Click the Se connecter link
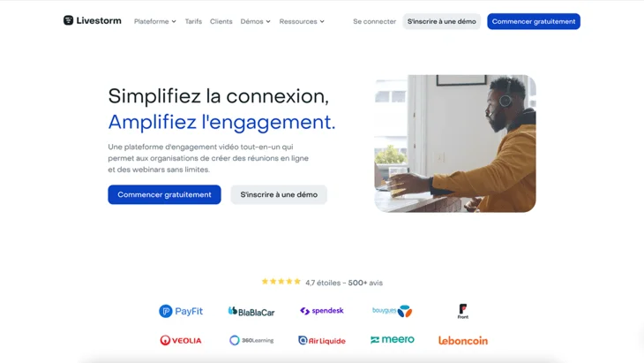 (x=375, y=21)
